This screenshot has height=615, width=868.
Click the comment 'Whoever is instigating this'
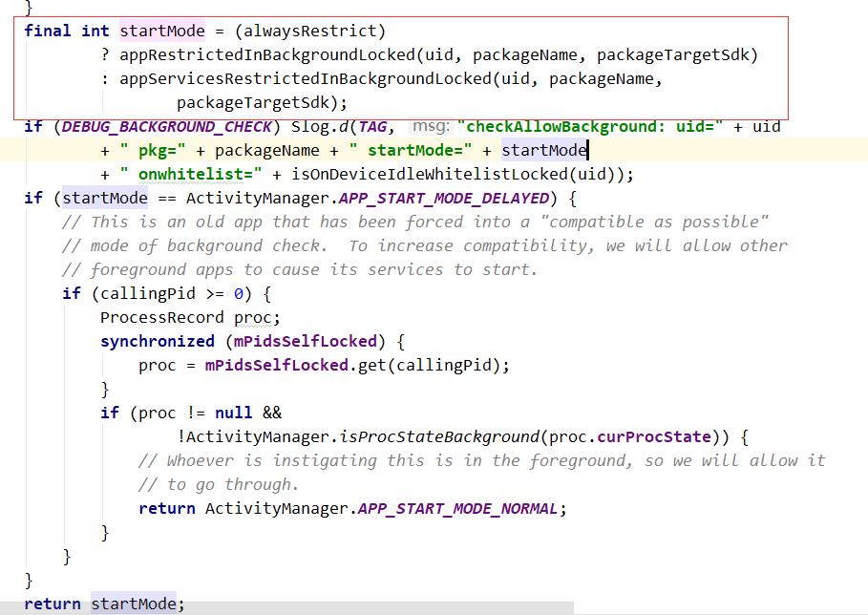tap(481, 460)
